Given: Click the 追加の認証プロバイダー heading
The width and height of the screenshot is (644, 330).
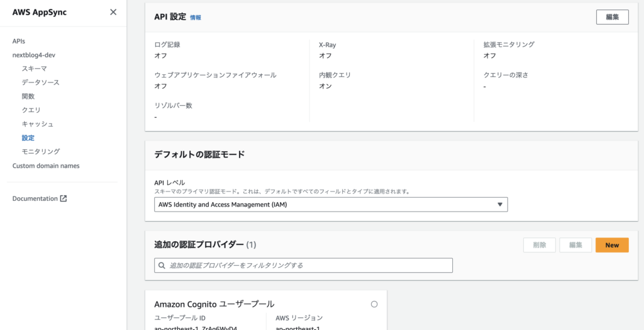Looking at the screenshot, I should [x=199, y=245].
